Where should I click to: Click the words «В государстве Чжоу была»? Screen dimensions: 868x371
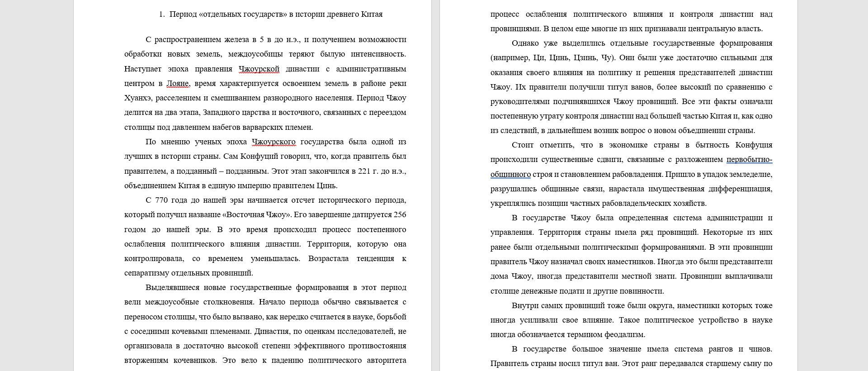click(x=563, y=218)
